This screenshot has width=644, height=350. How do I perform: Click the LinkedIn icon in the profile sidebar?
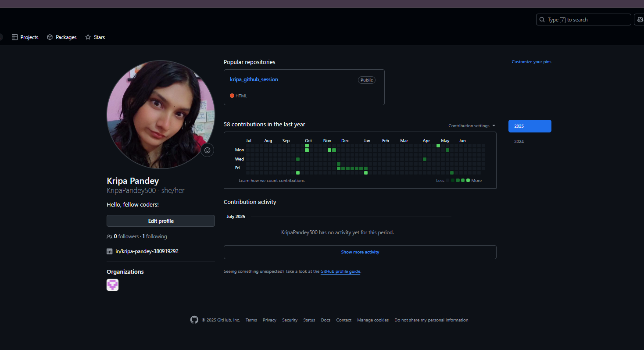click(109, 251)
